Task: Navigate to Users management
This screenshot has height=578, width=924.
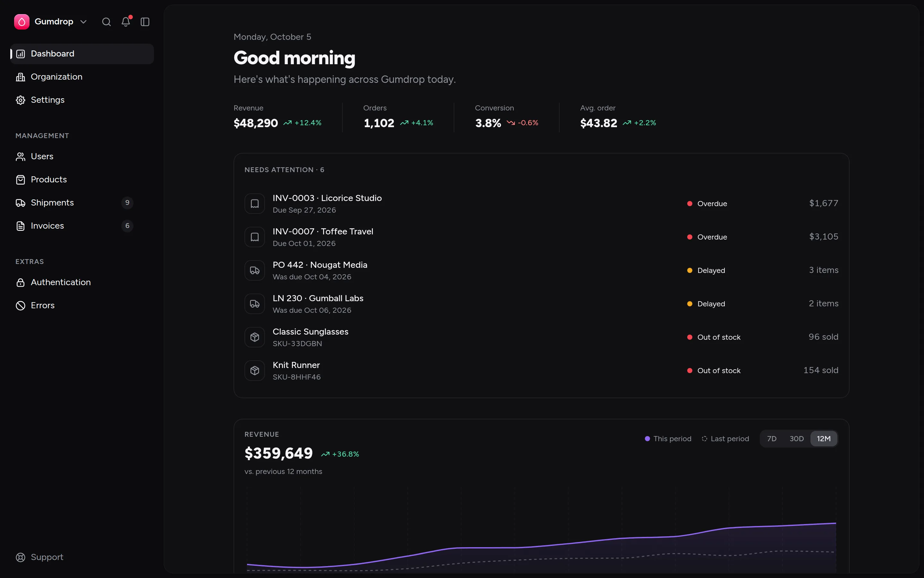Action: [x=82, y=157]
